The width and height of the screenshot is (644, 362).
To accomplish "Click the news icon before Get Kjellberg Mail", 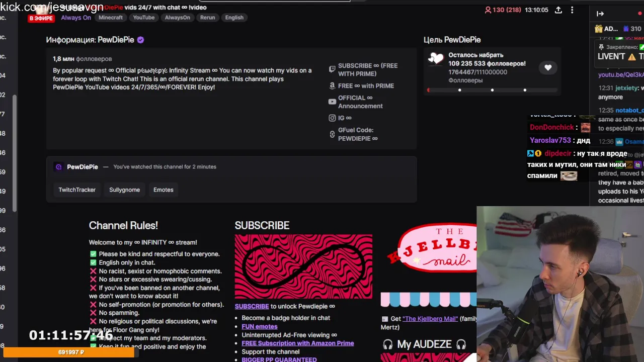I will pyautogui.click(x=385, y=319).
